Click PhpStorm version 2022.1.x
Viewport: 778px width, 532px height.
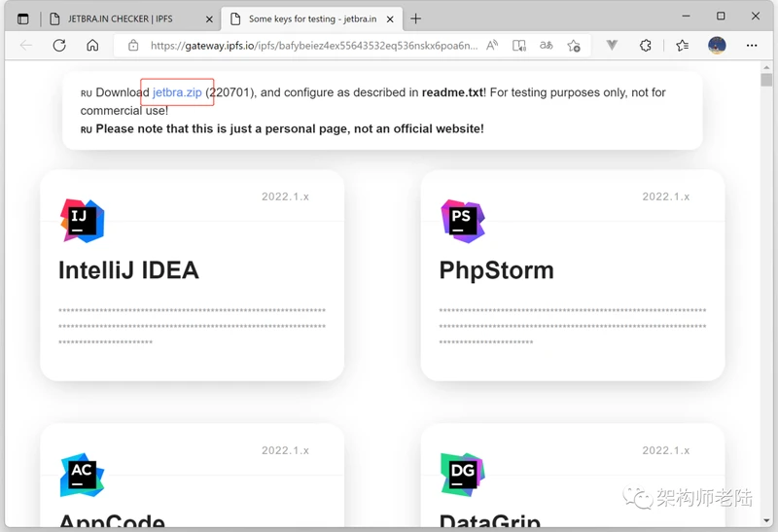(666, 196)
